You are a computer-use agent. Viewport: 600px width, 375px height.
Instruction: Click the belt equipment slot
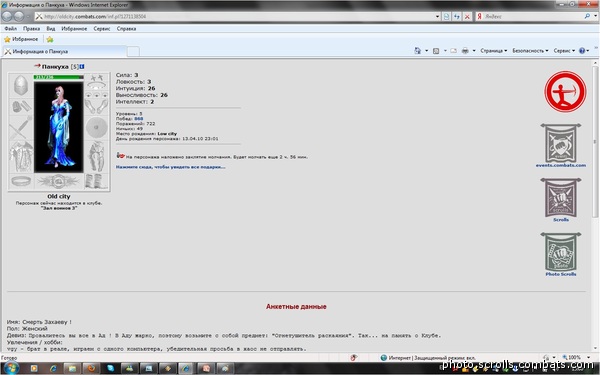point(21,181)
